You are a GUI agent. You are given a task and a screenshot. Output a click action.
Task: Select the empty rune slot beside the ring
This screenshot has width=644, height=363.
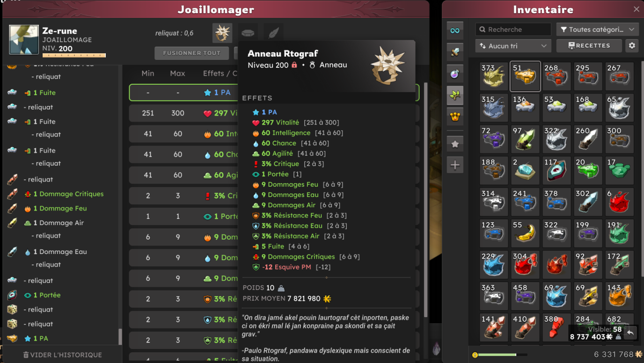pyautogui.click(x=248, y=33)
